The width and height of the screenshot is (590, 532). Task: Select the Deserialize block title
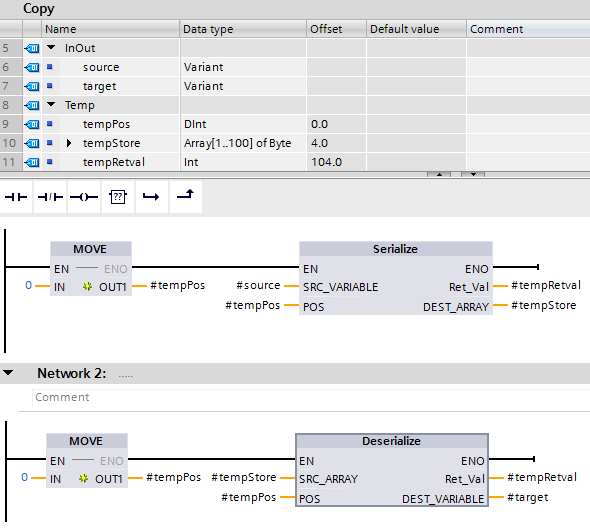pyautogui.click(x=391, y=441)
